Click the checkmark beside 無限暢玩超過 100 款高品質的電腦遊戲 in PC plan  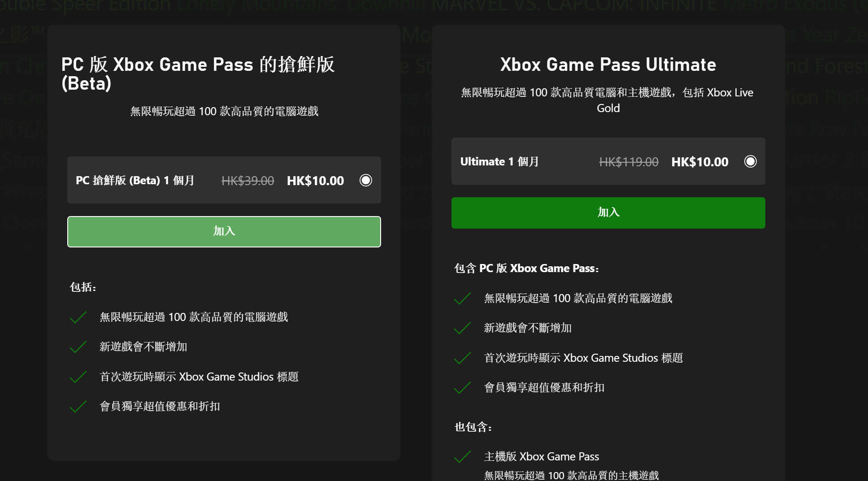tap(78, 317)
